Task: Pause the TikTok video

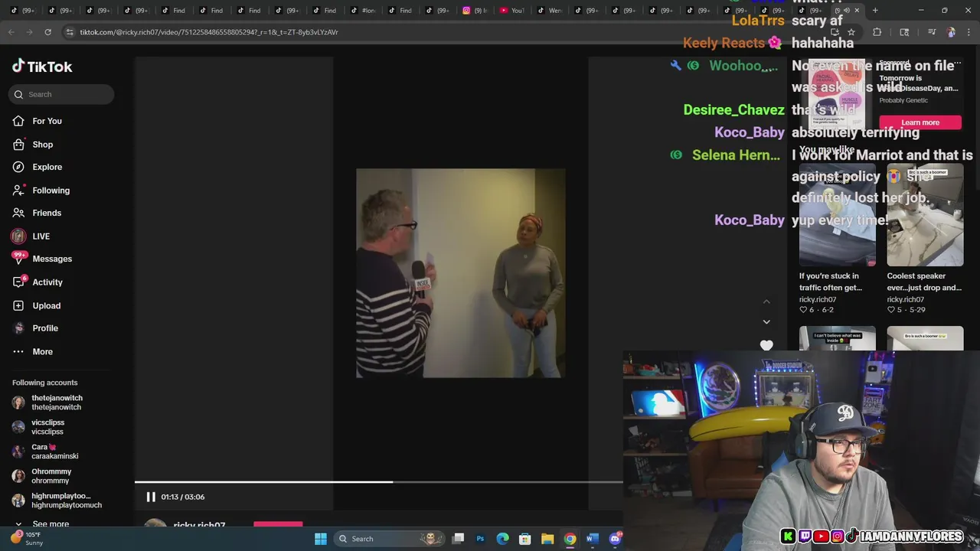Action: (x=151, y=497)
